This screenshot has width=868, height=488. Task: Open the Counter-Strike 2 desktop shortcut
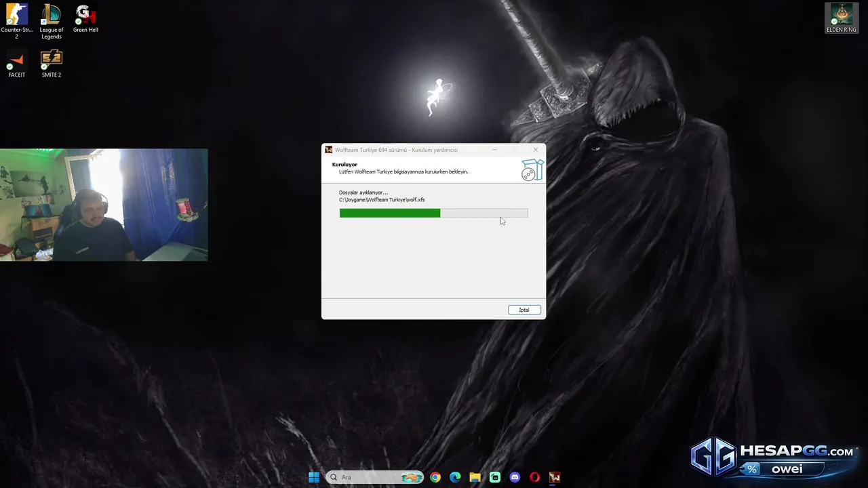pyautogui.click(x=17, y=21)
